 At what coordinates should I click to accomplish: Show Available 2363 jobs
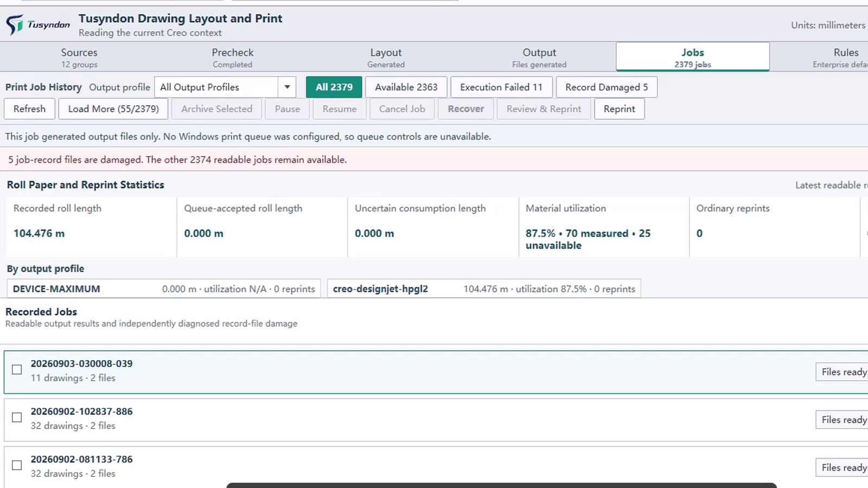pos(406,87)
